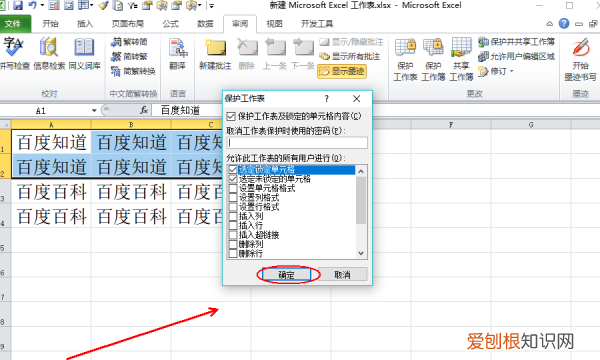The image size is (600, 360).
Task: Select cell A3 containing 百度百科
Action: [51, 191]
